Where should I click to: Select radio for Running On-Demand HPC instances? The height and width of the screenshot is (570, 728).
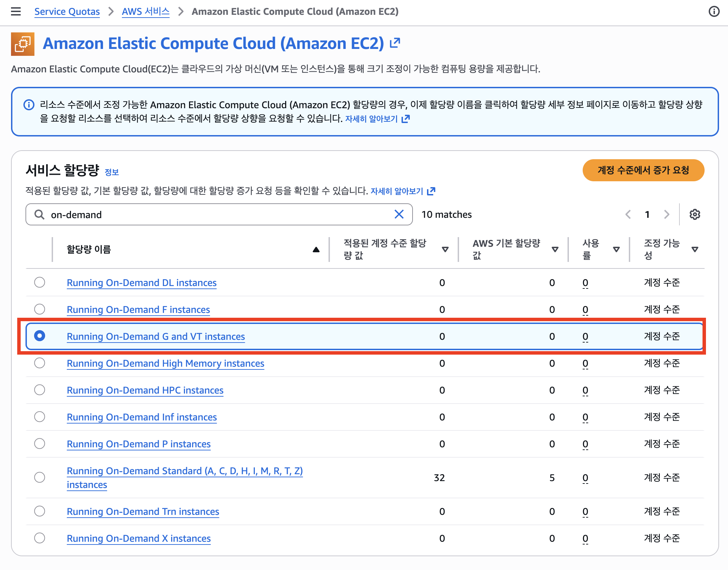[40, 390]
